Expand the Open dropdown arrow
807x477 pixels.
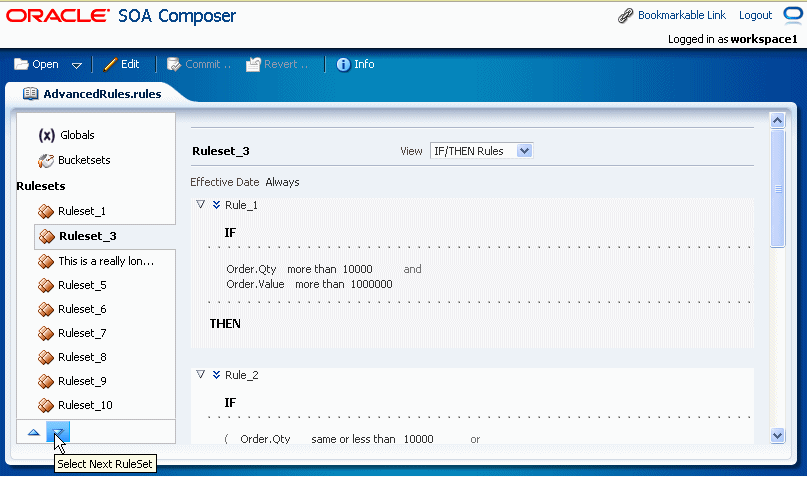77,65
